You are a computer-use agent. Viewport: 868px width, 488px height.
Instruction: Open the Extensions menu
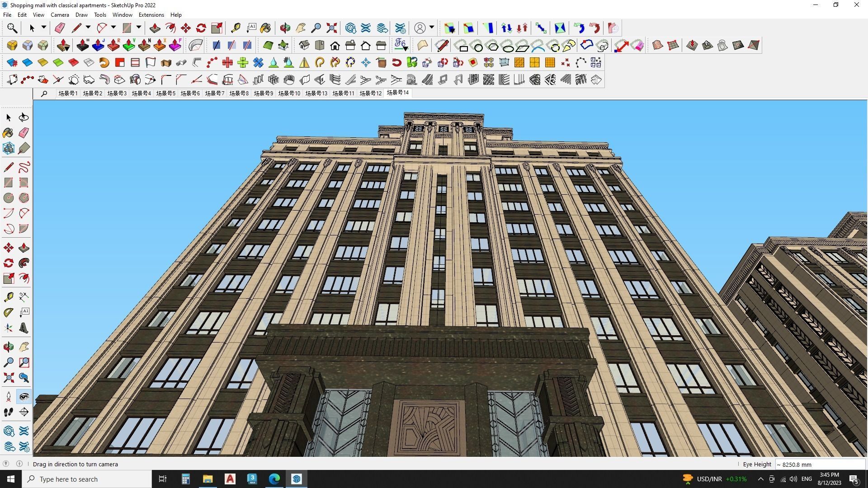click(151, 15)
